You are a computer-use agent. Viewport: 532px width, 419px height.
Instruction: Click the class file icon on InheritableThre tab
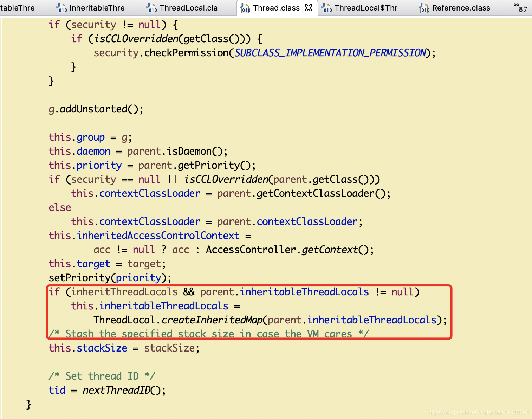61,8
